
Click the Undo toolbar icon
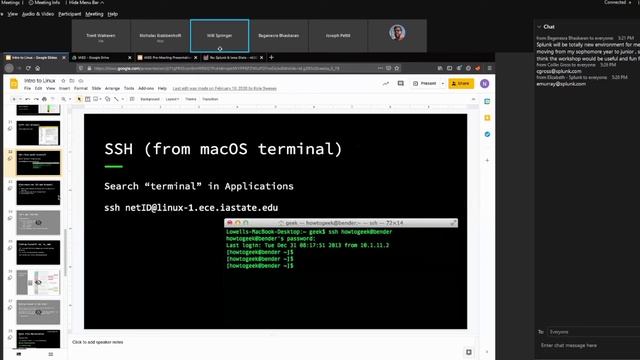pyautogui.click(x=28, y=99)
